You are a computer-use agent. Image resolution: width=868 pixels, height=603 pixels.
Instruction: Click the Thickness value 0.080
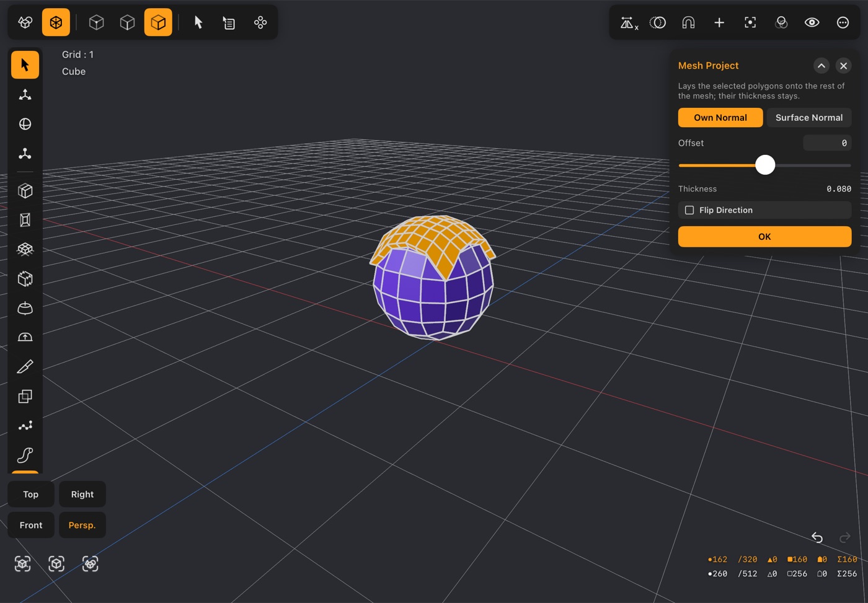[839, 189]
